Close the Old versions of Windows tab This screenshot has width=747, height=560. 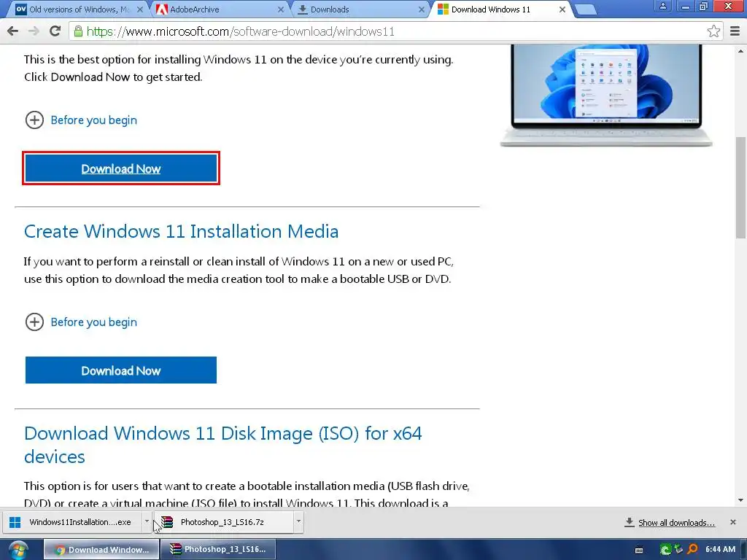[139, 9]
